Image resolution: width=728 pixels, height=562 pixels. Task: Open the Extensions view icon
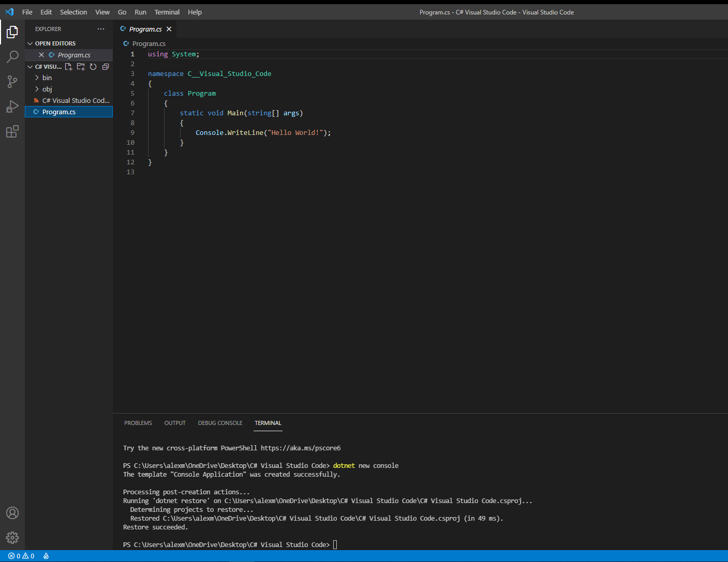[12, 131]
